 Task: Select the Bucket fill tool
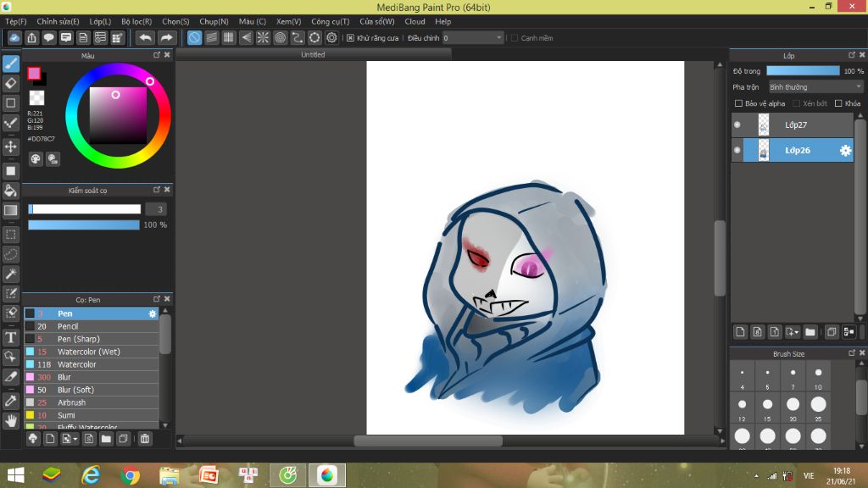[11, 190]
